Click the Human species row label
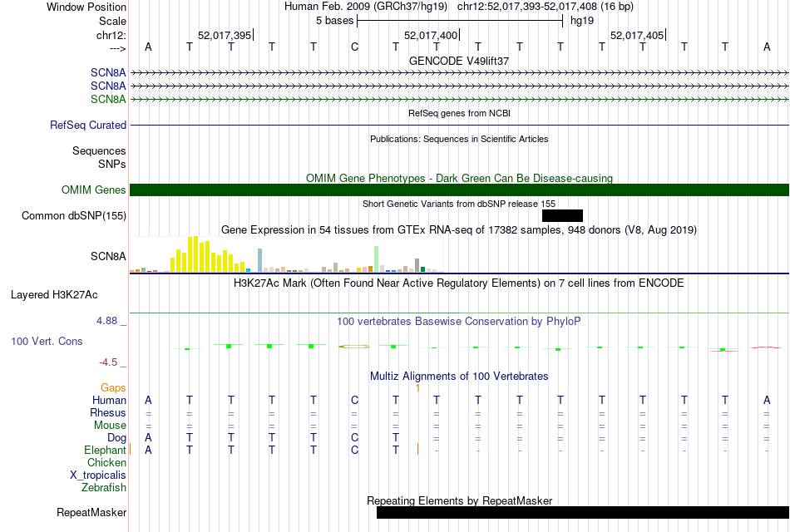 click(x=109, y=401)
